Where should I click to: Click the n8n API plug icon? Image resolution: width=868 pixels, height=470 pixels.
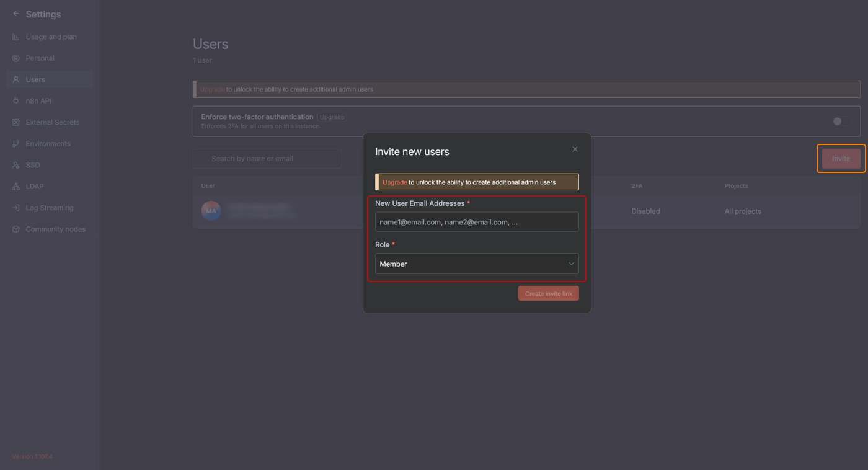(x=16, y=101)
